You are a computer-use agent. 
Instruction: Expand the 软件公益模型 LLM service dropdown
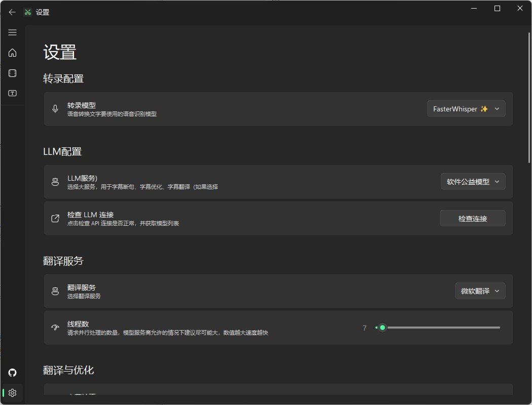pyautogui.click(x=473, y=182)
